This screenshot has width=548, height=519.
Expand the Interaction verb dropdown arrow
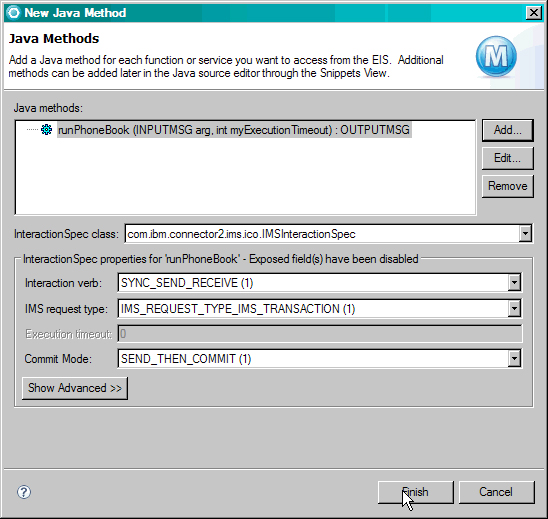[x=514, y=282]
